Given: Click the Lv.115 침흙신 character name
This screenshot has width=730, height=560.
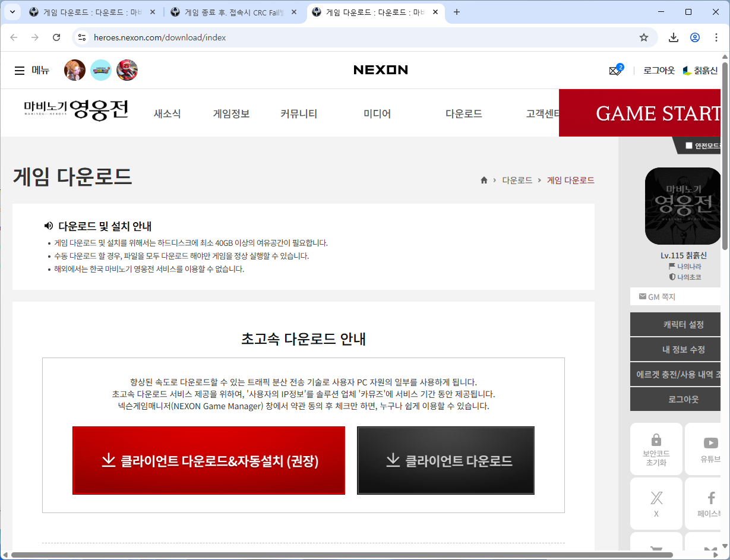Looking at the screenshot, I should click(684, 255).
